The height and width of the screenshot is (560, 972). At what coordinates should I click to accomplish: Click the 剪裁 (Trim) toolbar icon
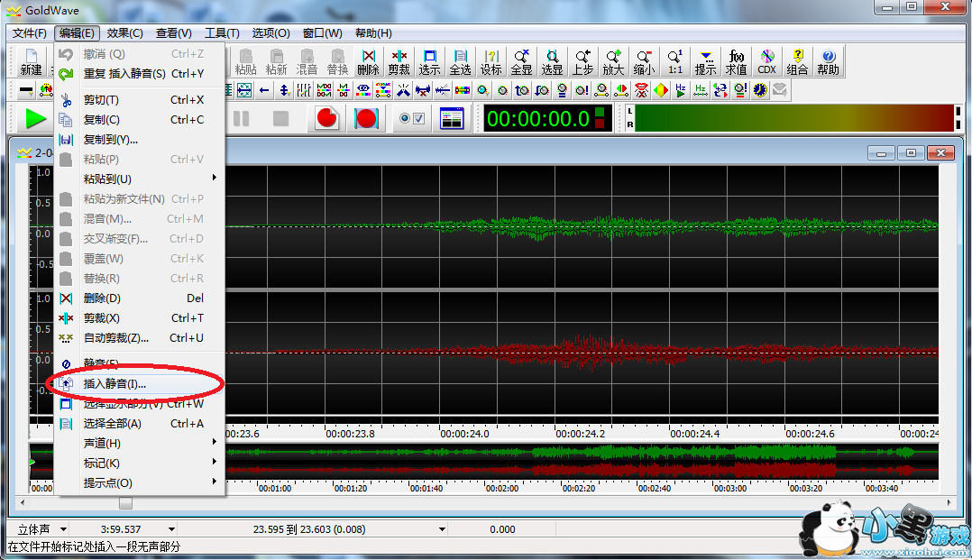(x=399, y=61)
